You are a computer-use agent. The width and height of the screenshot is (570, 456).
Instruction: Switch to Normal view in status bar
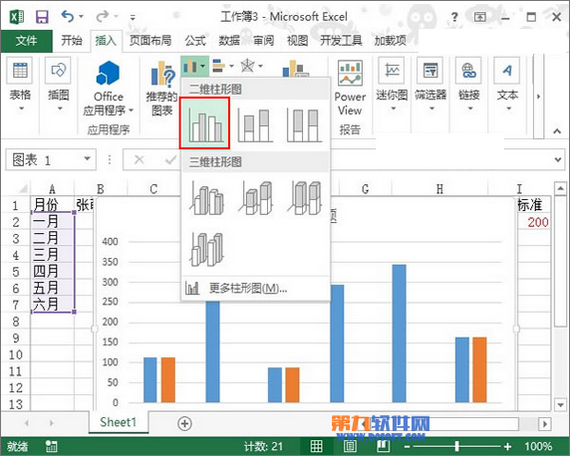(316, 446)
